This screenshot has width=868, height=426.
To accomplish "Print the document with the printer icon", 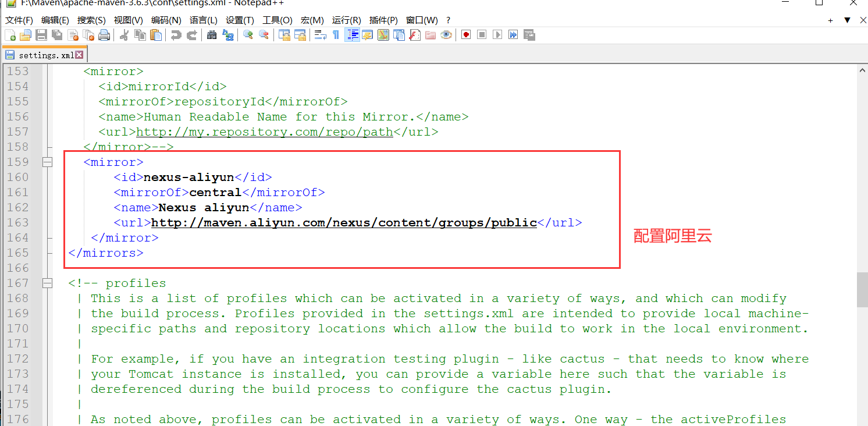I will coord(104,35).
